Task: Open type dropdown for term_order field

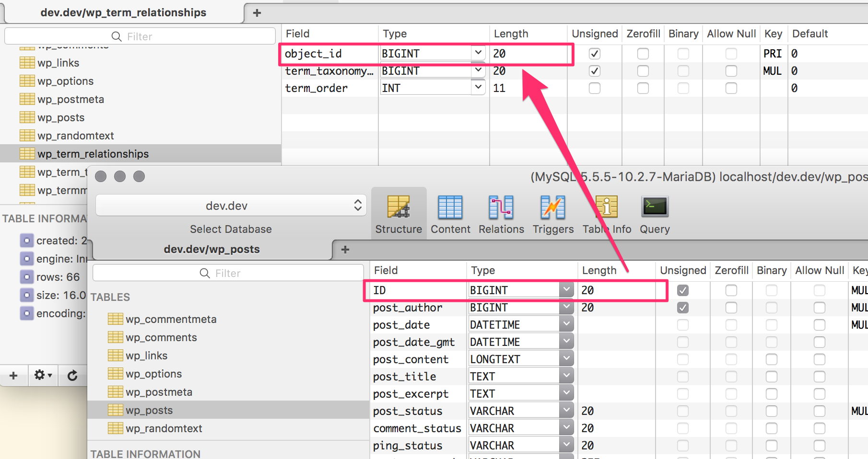Action: click(x=478, y=88)
